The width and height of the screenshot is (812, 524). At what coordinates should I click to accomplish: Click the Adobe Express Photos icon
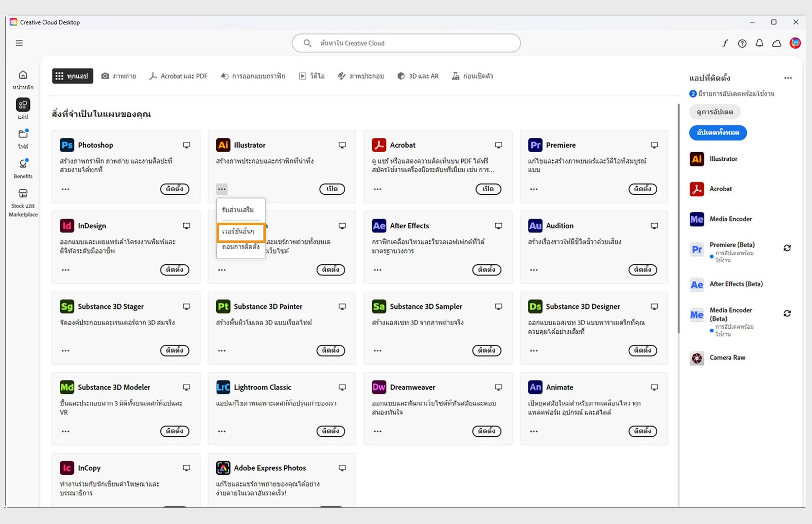point(223,468)
